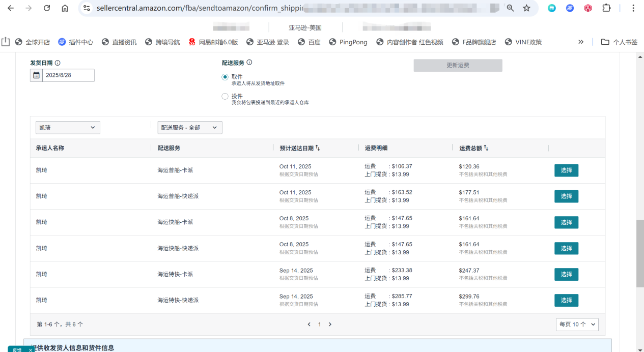Open 内容创作者 红色视频 bookmark
This screenshot has height=352, width=644.
pos(410,42)
